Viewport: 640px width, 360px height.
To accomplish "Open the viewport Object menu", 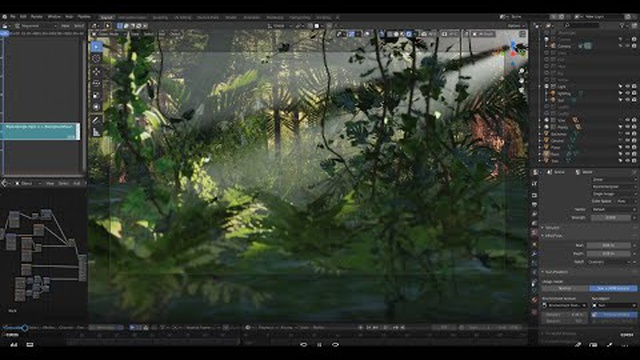I will click(x=175, y=34).
